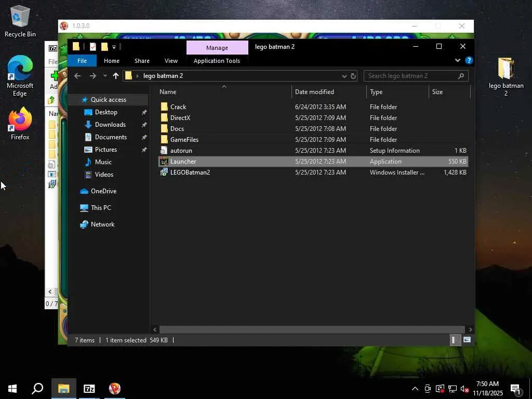Open Desktop in the navigation pane
This screenshot has width=532, height=399.
pyautogui.click(x=106, y=112)
